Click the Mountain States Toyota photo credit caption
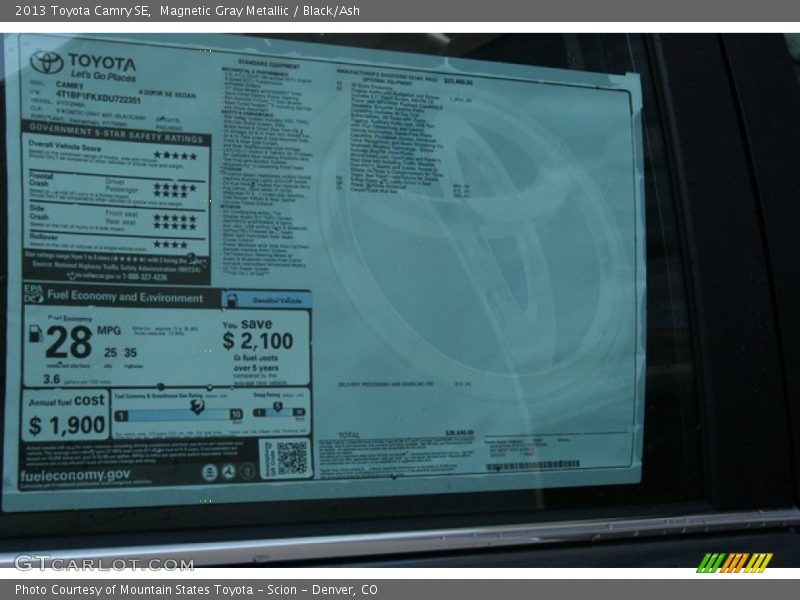This screenshot has height=600, width=800. click(196, 590)
